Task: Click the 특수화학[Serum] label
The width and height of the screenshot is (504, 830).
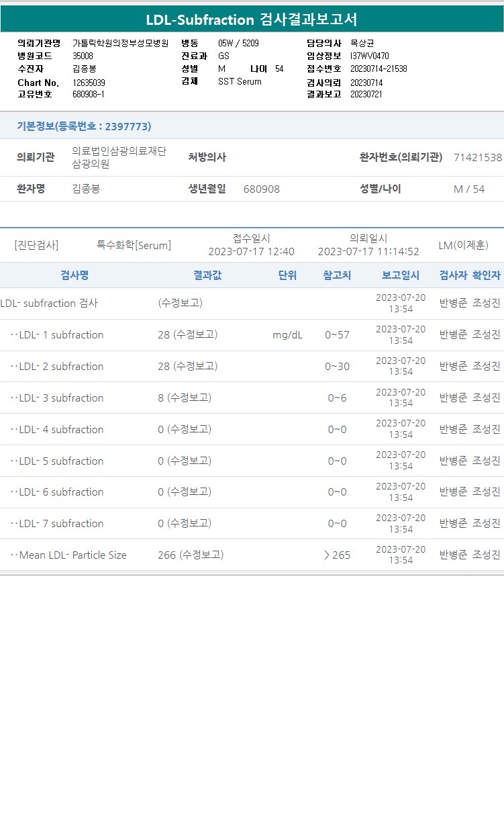Action: 134,245
